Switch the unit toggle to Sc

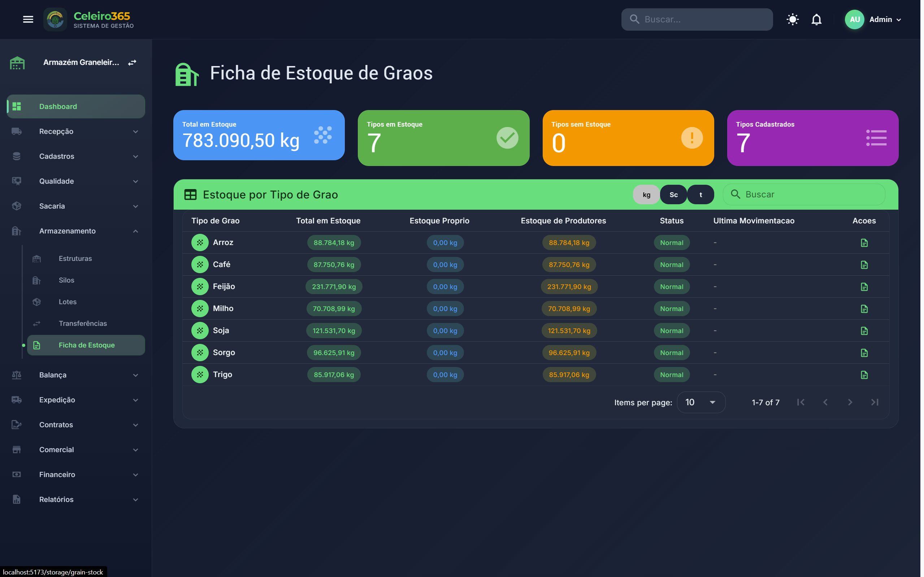[x=673, y=194]
